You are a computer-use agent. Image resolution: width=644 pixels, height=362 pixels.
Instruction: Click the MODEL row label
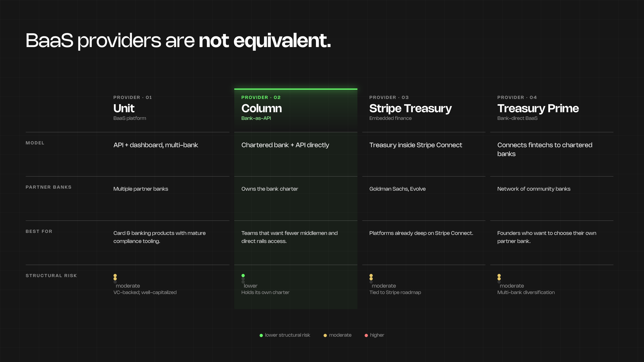[35, 143]
